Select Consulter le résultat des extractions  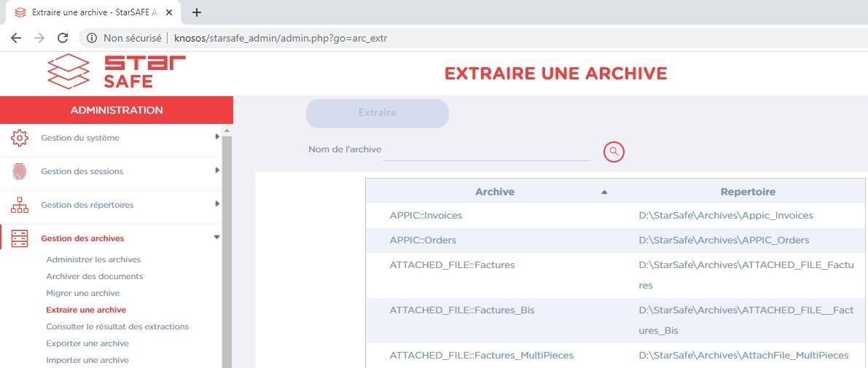[117, 326]
